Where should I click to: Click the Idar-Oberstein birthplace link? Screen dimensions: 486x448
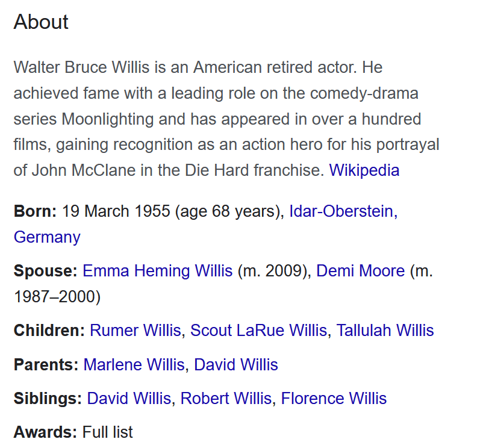coord(341,212)
